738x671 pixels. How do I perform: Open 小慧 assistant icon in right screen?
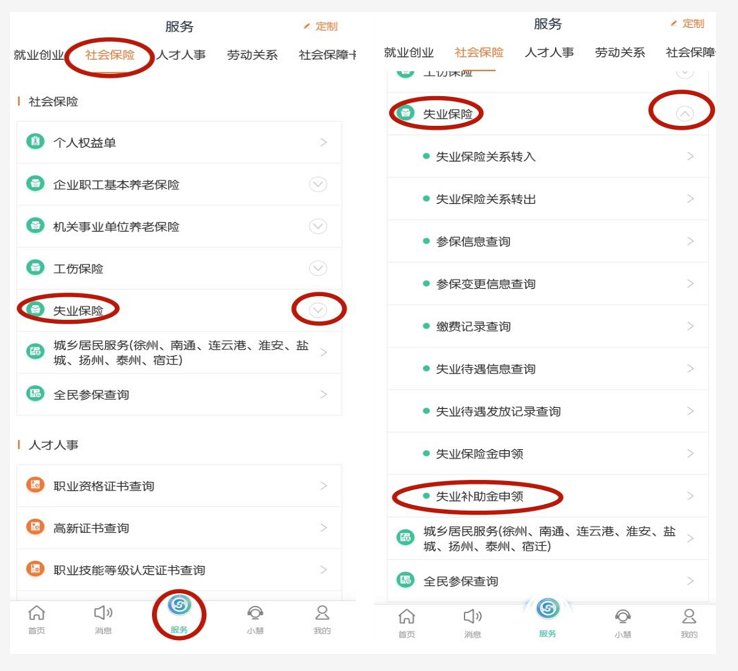point(623,616)
